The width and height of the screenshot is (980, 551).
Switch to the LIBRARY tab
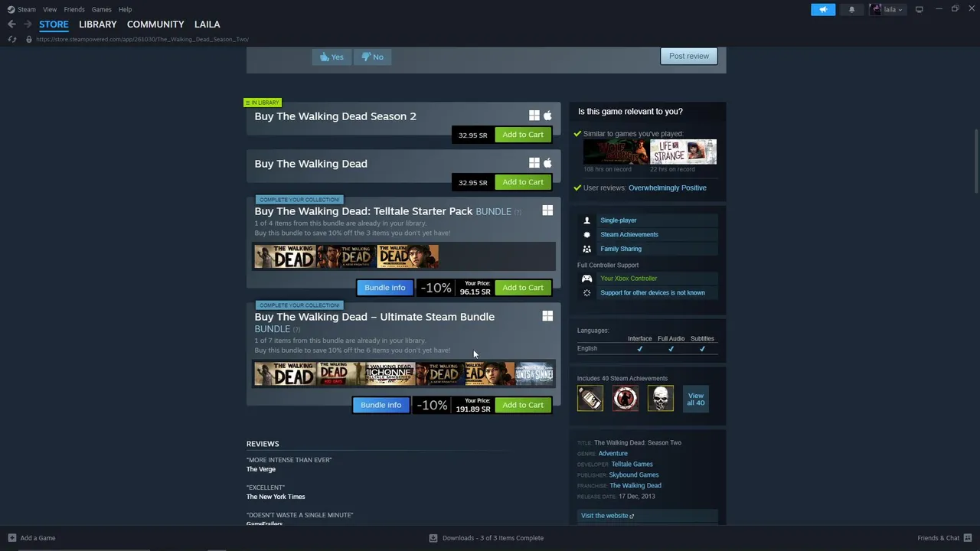pos(98,24)
